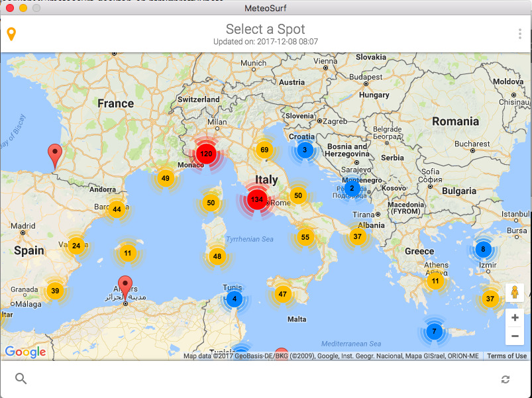Open the 37 cluster near Albania
Viewport: 532px width, 398px height.
point(358,236)
